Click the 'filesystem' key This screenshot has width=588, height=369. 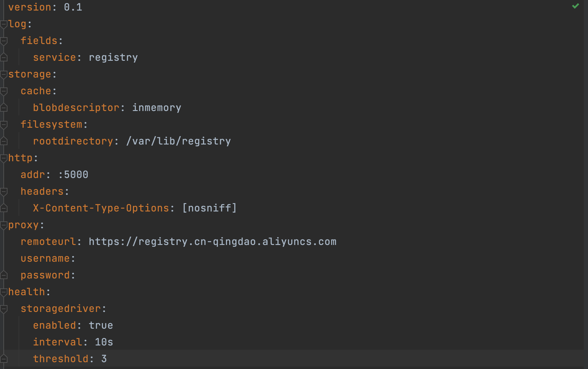tap(51, 125)
